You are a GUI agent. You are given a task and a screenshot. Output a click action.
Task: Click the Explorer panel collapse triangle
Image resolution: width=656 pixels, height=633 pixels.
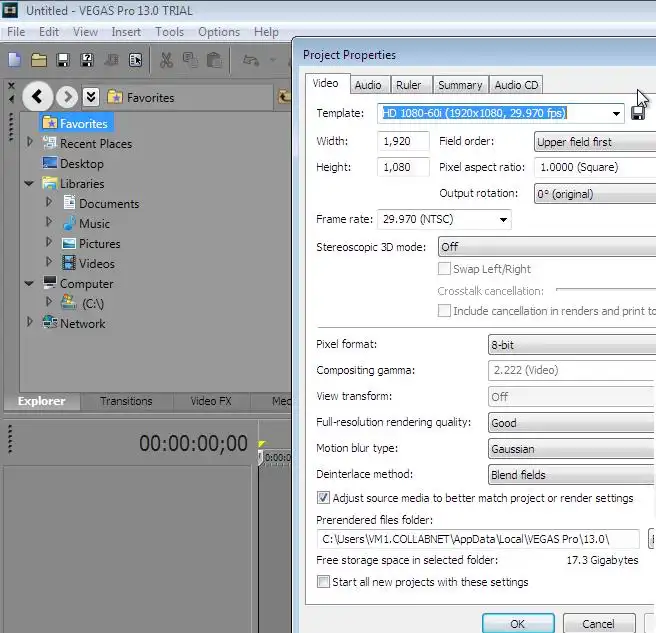[x=11, y=99]
